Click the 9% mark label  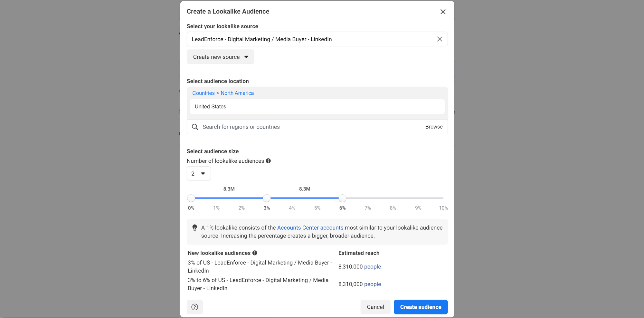coord(418,208)
